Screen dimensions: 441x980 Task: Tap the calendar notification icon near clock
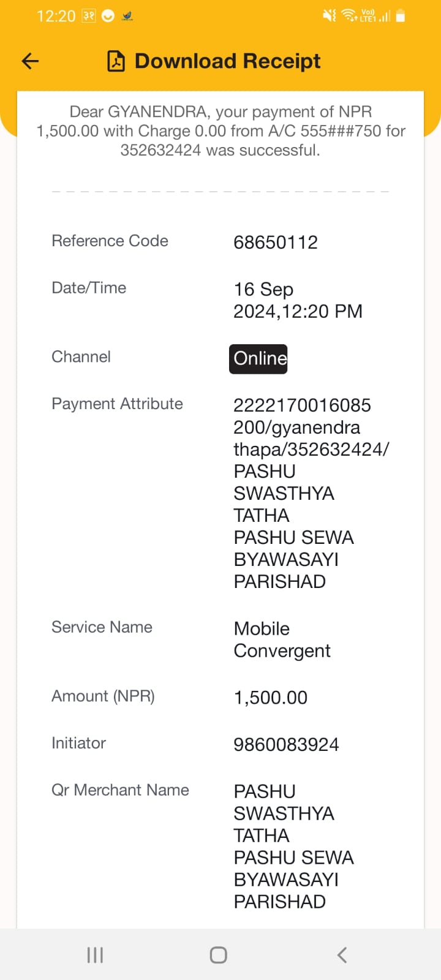(89, 17)
